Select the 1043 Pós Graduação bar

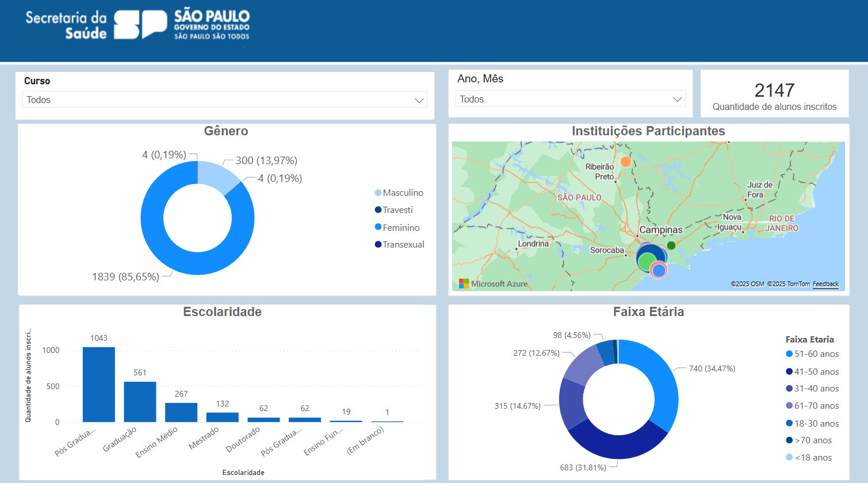(x=98, y=385)
